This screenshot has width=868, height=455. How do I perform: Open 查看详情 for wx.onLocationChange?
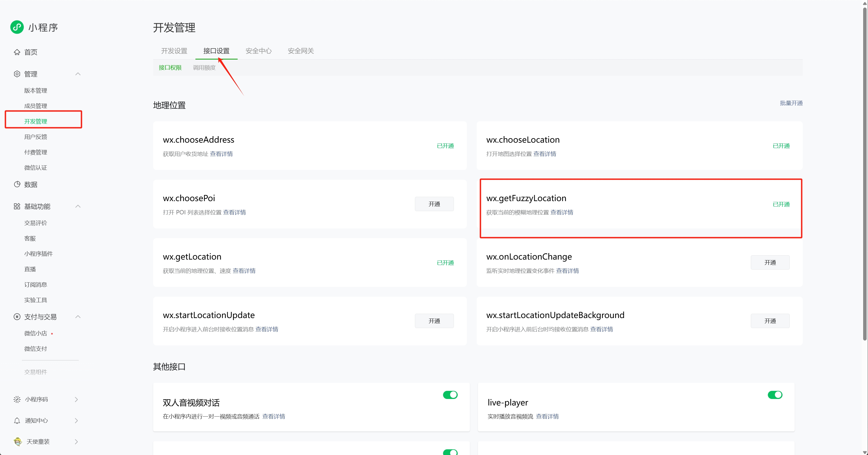568,271
